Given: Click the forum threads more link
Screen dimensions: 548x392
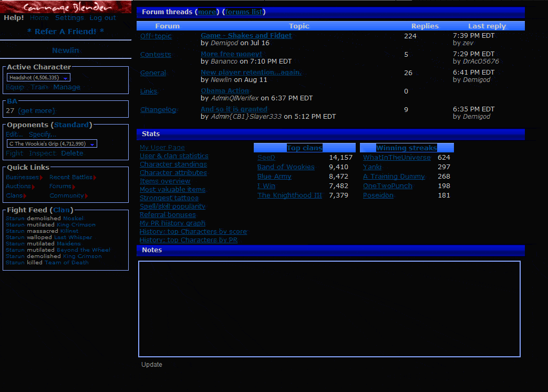Looking at the screenshot, I should pos(207,12).
